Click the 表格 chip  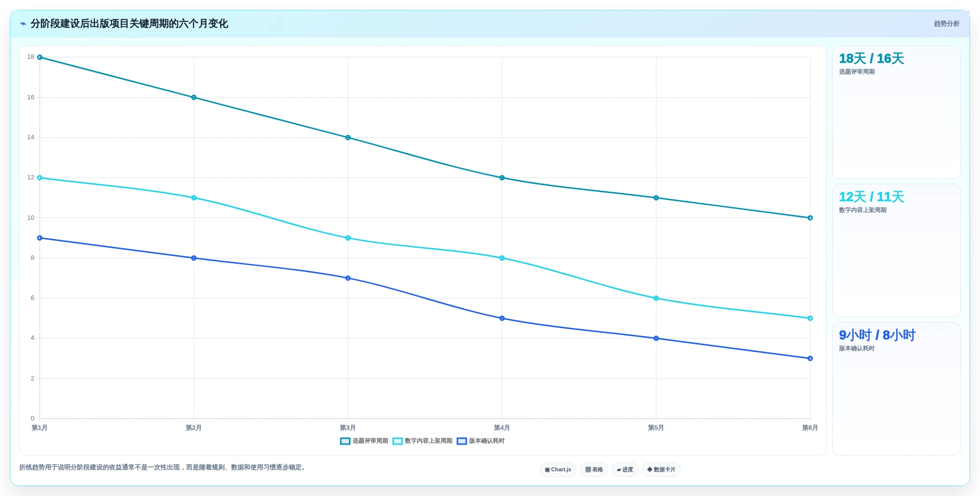594,470
